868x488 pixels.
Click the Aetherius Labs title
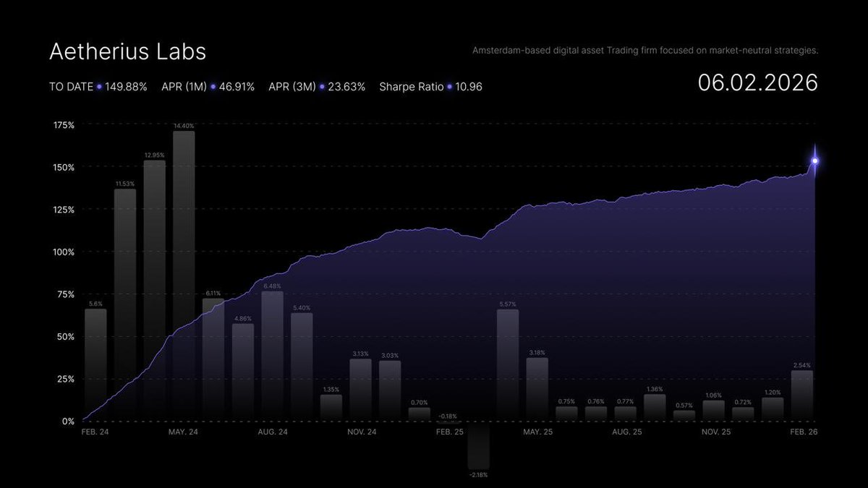(x=127, y=52)
